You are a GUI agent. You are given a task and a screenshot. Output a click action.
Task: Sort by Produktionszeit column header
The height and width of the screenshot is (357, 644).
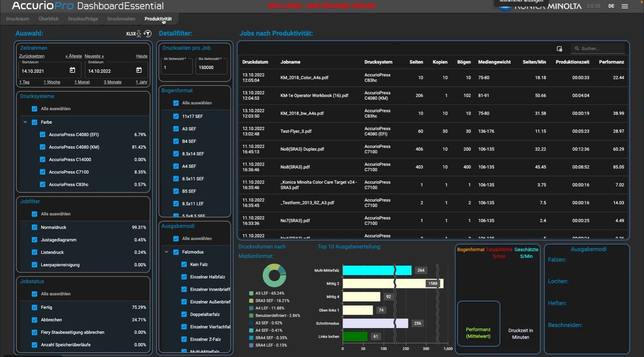coord(573,62)
